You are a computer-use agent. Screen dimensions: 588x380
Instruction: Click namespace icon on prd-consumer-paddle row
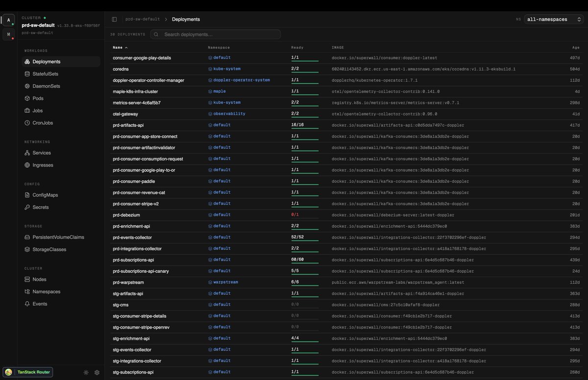click(210, 181)
